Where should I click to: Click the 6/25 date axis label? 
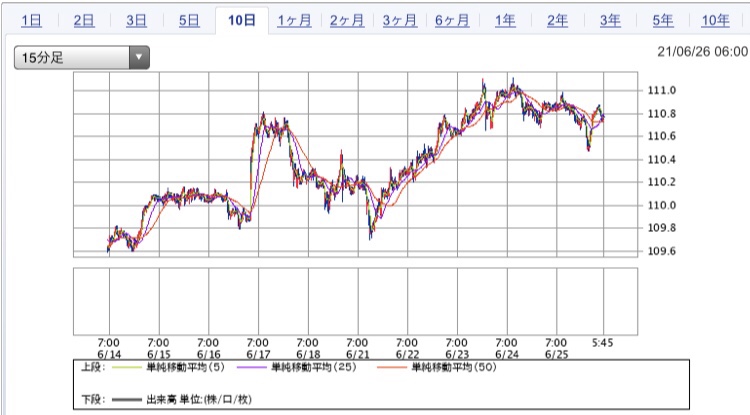pos(557,355)
